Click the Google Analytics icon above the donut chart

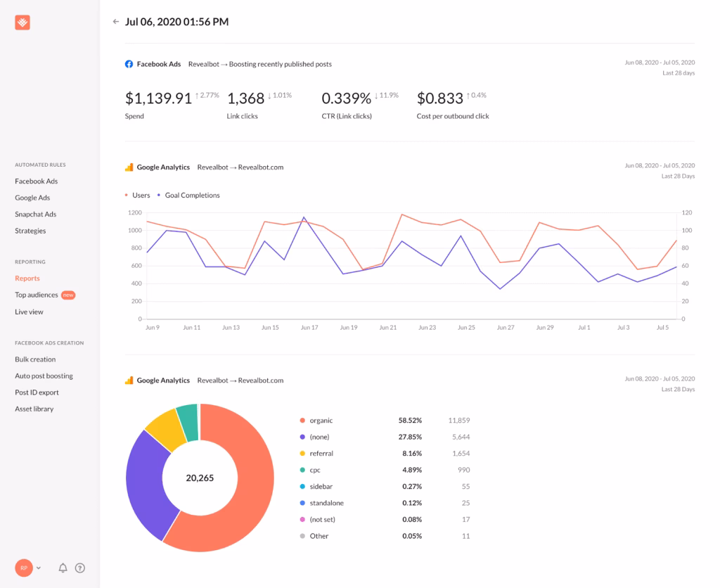tap(128, 380)
